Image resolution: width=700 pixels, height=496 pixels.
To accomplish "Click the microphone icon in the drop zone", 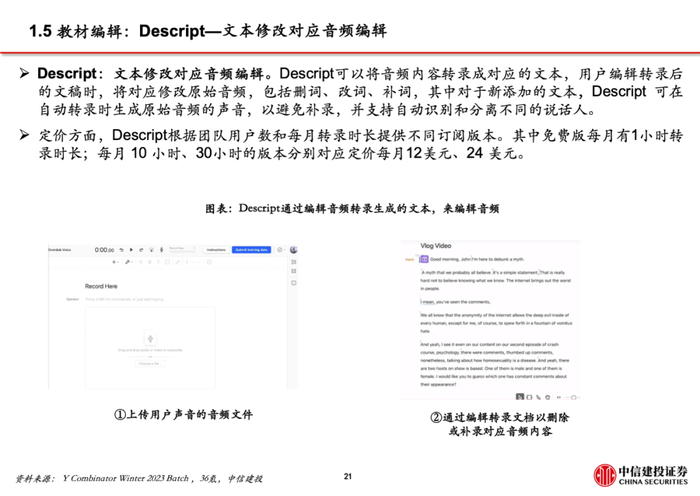I will pyautogui.click(x=150, y=338).
